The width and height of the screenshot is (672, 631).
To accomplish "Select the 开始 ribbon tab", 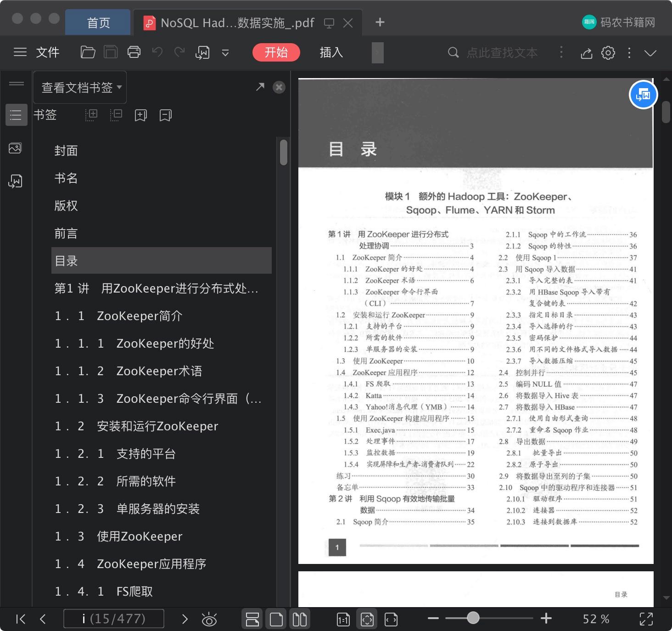I will click(x=276, y=52).
